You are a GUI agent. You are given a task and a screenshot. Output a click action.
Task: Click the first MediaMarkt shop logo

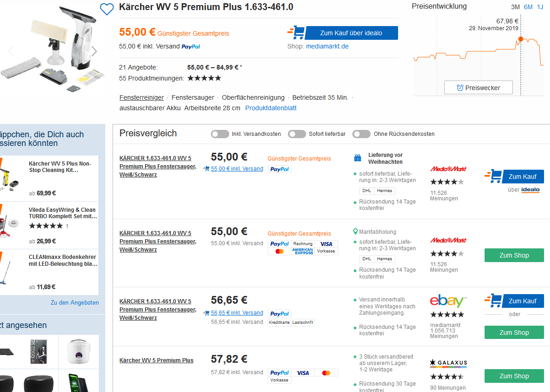[x=448, y=169]
